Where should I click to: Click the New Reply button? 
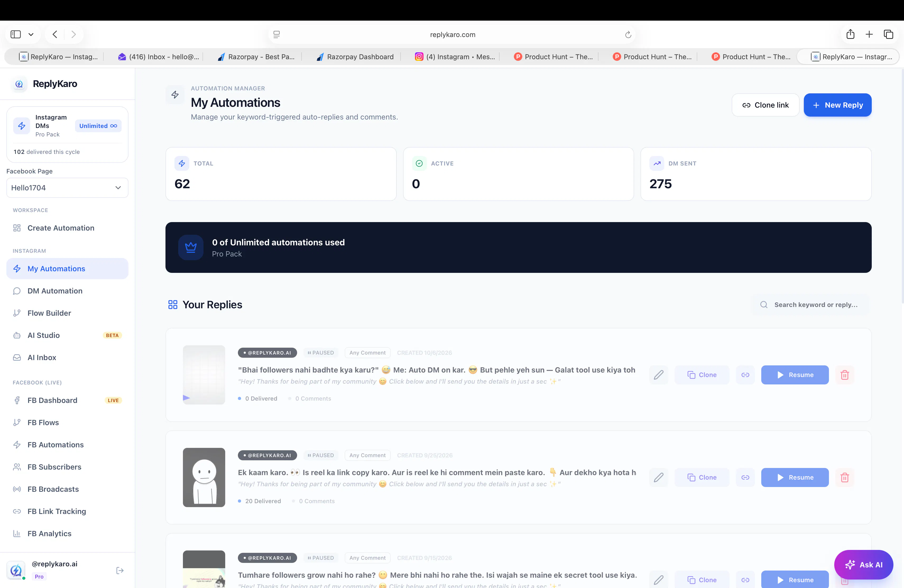coord(838,105)
